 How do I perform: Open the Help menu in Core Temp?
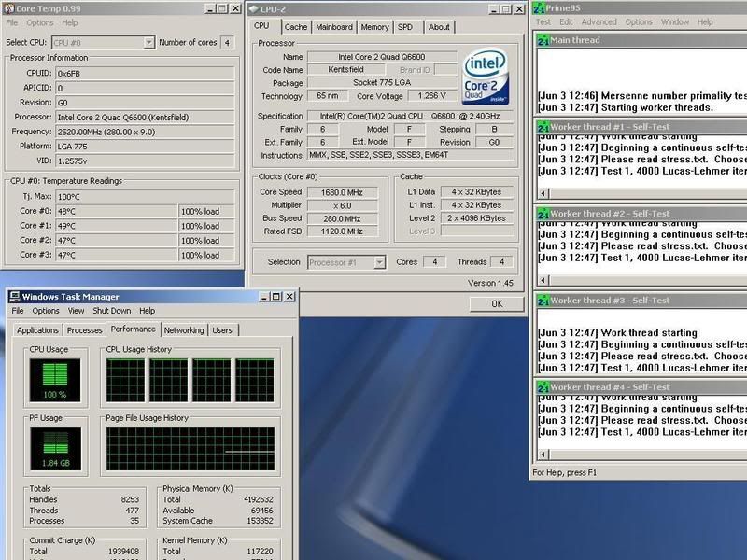click(69, 22)
